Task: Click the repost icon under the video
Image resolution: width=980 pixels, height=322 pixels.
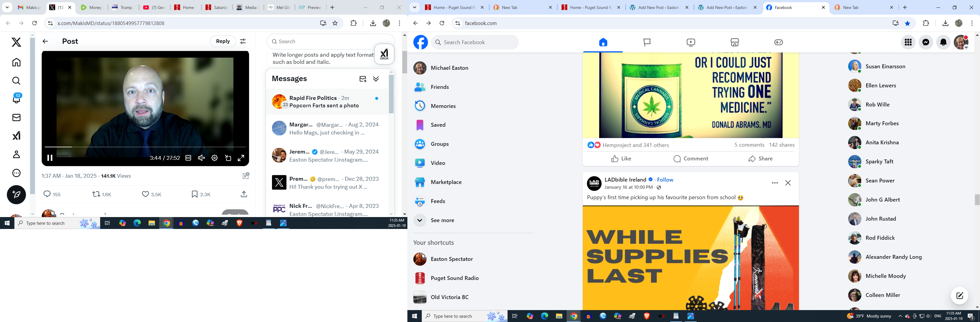Action: (96, 194)
